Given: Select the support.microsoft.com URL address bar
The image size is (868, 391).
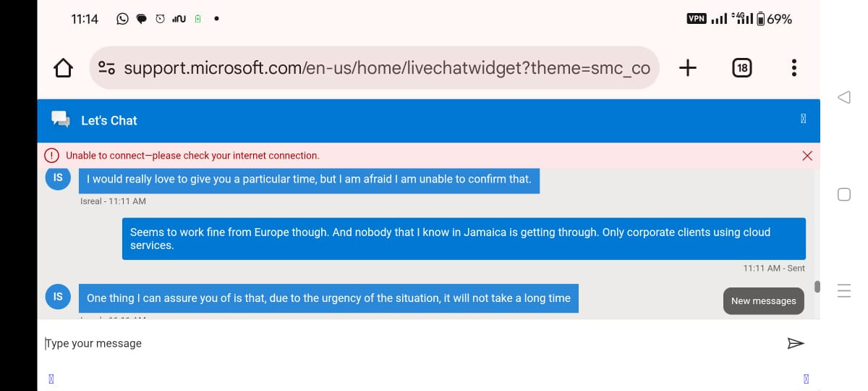Looking at the screenshot, I should pos(386,68).
